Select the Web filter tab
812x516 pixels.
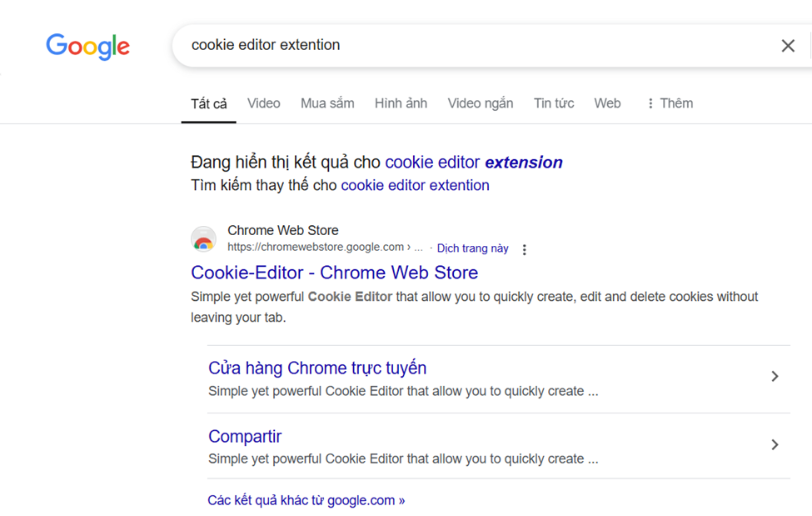pyautogui.click(x=607, y=103)
